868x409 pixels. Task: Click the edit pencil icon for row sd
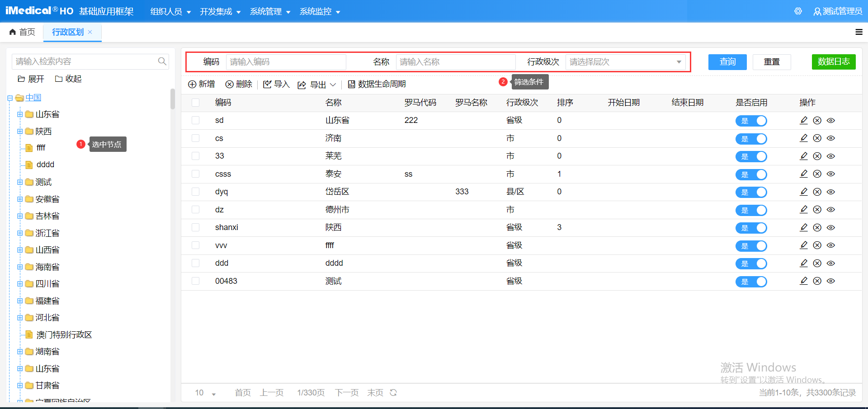(x=803, y=120)
